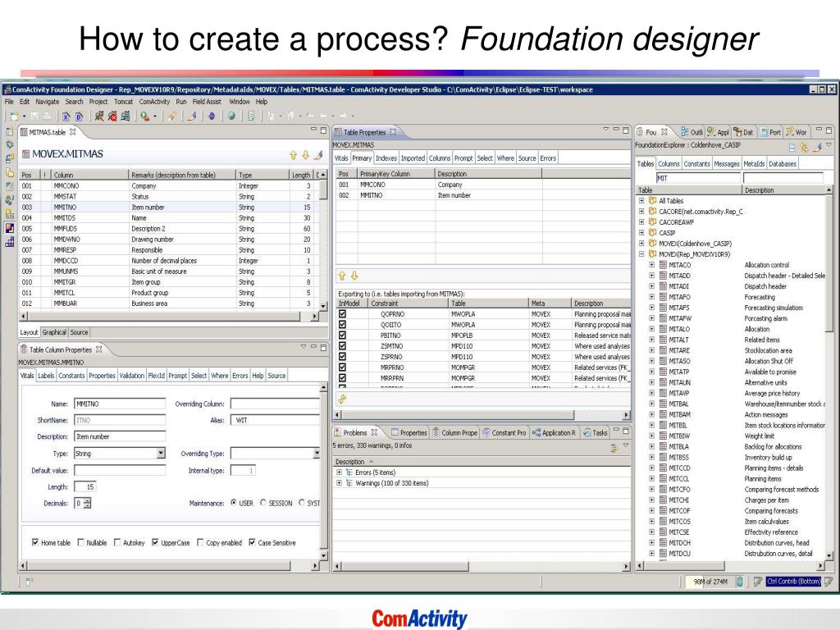
Task: Toggle the Copy enabled checkbox
Action: click(200, 543)
